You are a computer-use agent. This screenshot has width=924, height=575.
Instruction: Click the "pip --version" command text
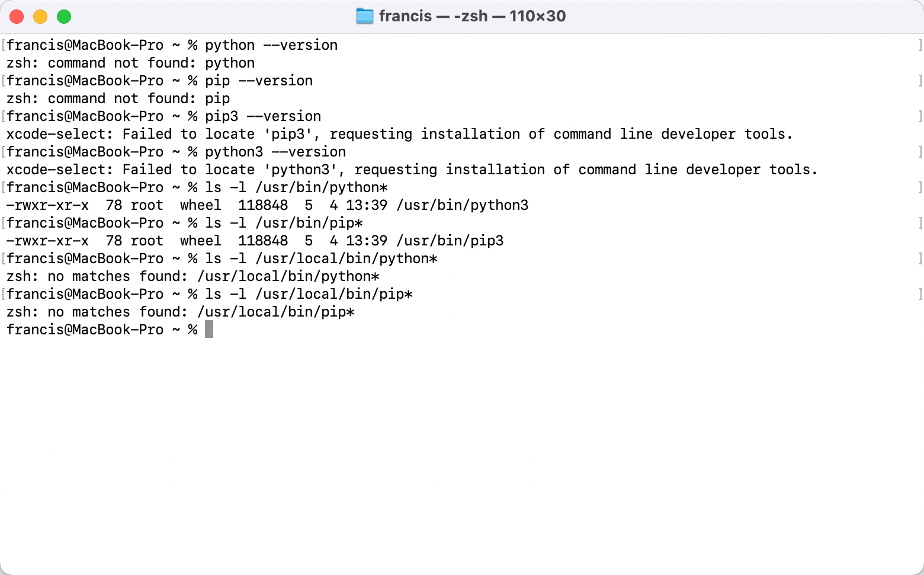pos(259,81)
